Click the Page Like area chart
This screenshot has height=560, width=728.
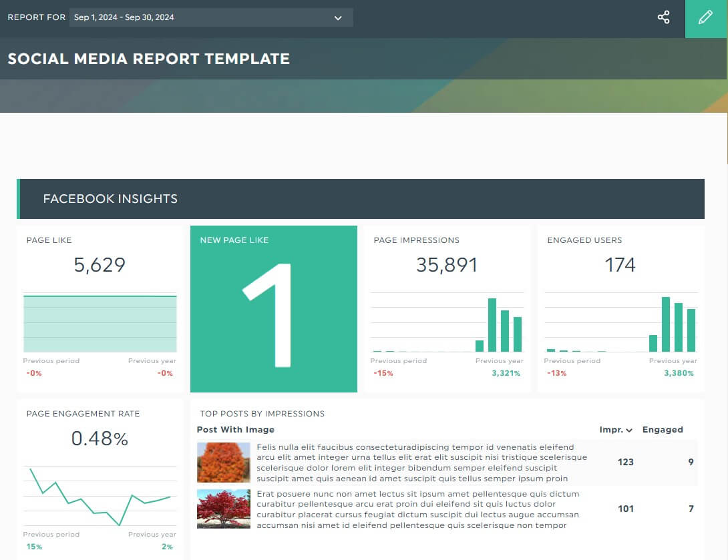click(x=100, y=323)
